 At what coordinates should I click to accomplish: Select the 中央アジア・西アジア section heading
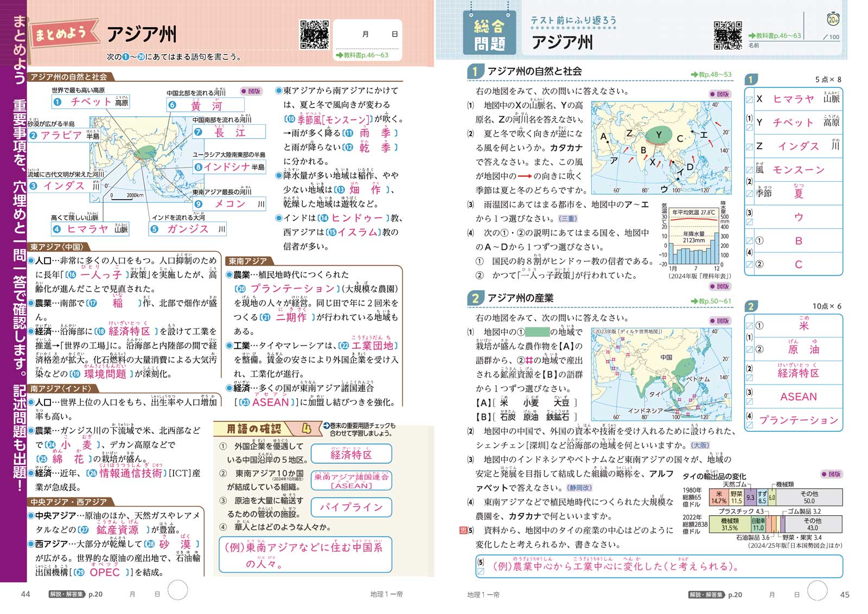pos(69,502)
